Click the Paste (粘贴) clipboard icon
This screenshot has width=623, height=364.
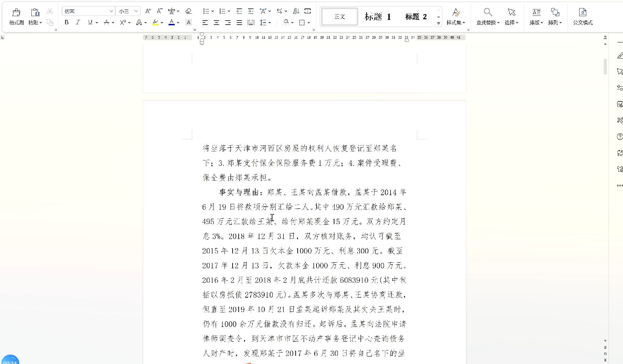pos(35,12)
